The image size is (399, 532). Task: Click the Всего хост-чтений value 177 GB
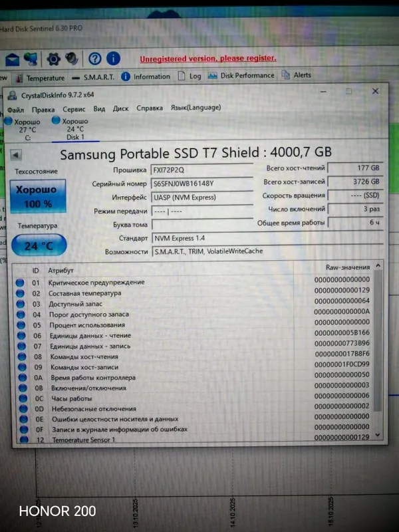point(355,168)
